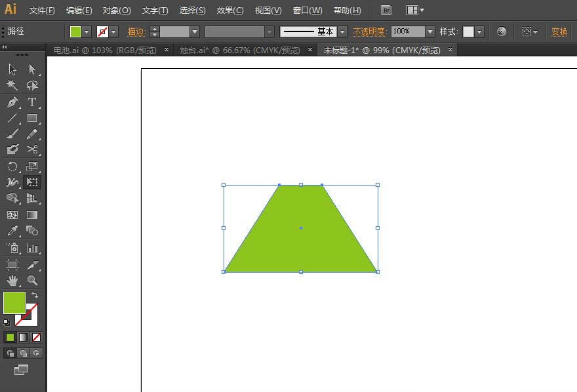Activate the Magic Wand tool
577x392 pixels.
(x=11, y=85)
